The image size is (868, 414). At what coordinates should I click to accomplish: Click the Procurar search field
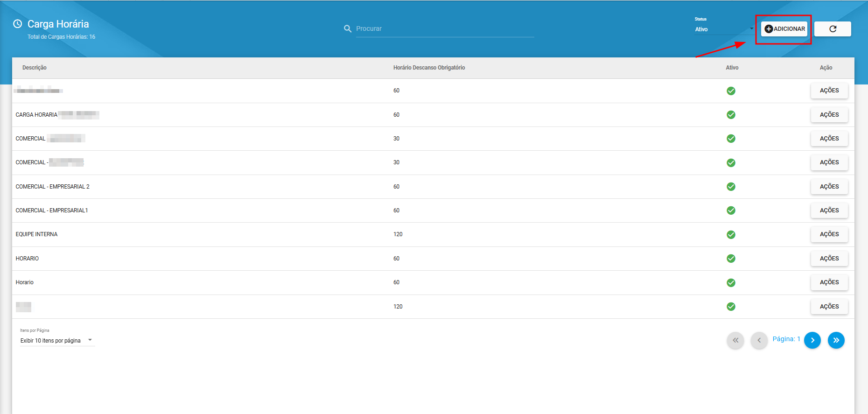pos(445,29)
